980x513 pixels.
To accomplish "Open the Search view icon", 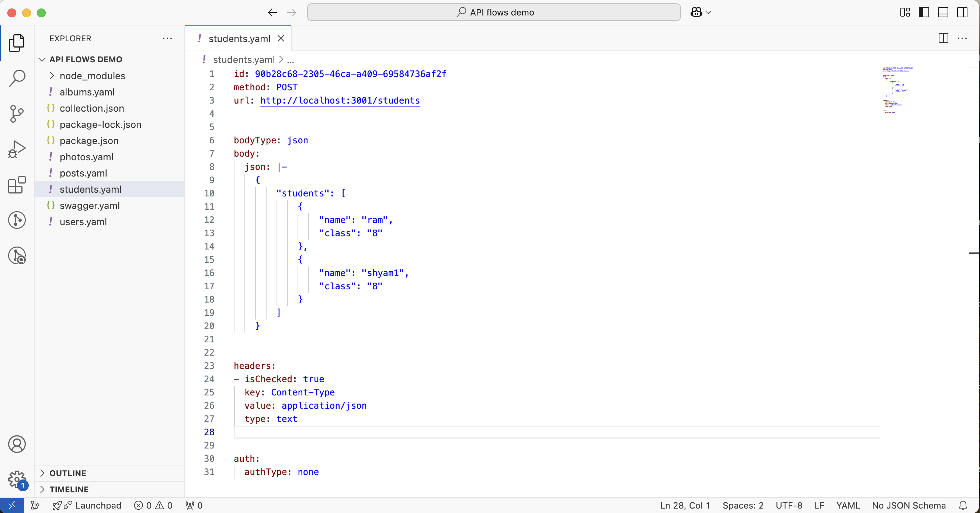I will [17, 78].
